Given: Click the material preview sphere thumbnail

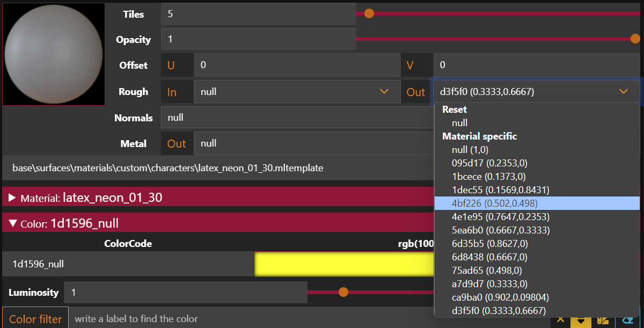Looking at the screenshot, I should 54,54.
